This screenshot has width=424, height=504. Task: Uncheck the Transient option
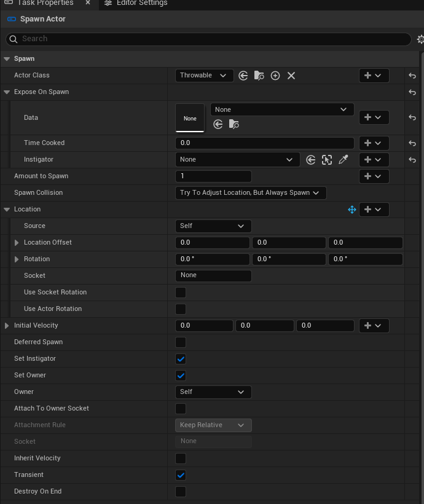pos(181,475)
